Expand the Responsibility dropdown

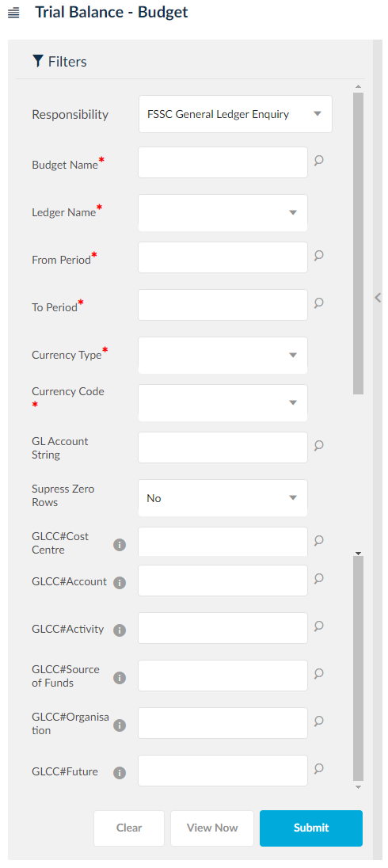pyautogui.click(x=235, y=114)
